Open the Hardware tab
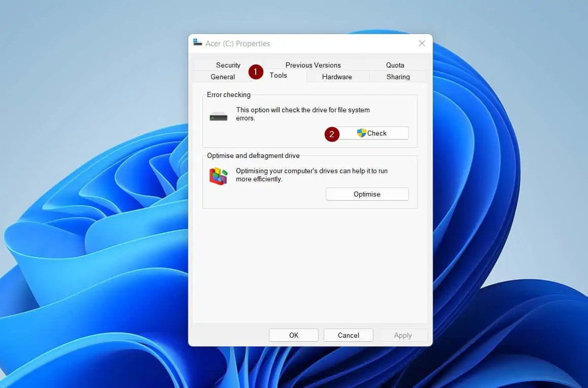588x388 pixels. click(337, 77)
